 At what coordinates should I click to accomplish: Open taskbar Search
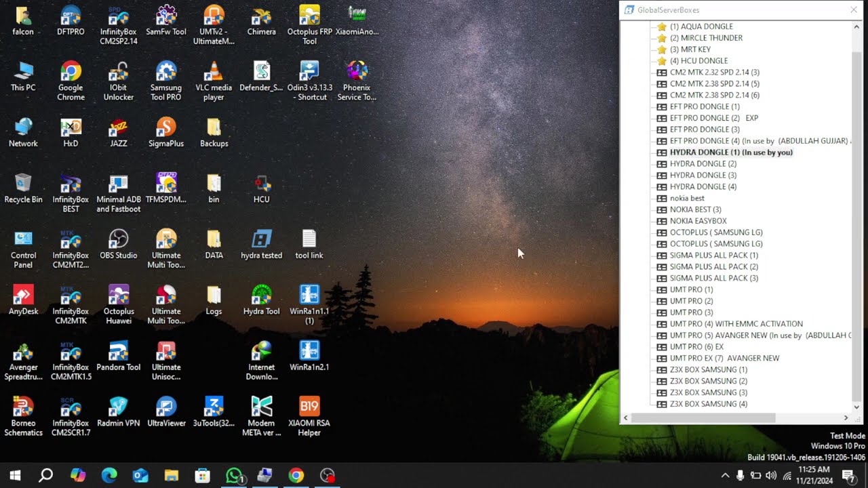(x=45, y=476)
